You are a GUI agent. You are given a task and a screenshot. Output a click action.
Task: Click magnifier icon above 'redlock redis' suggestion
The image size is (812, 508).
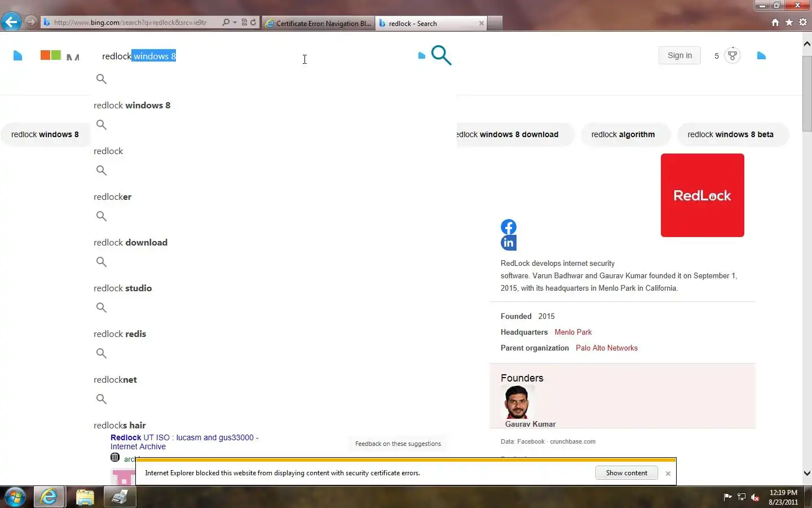click(101, 308)
